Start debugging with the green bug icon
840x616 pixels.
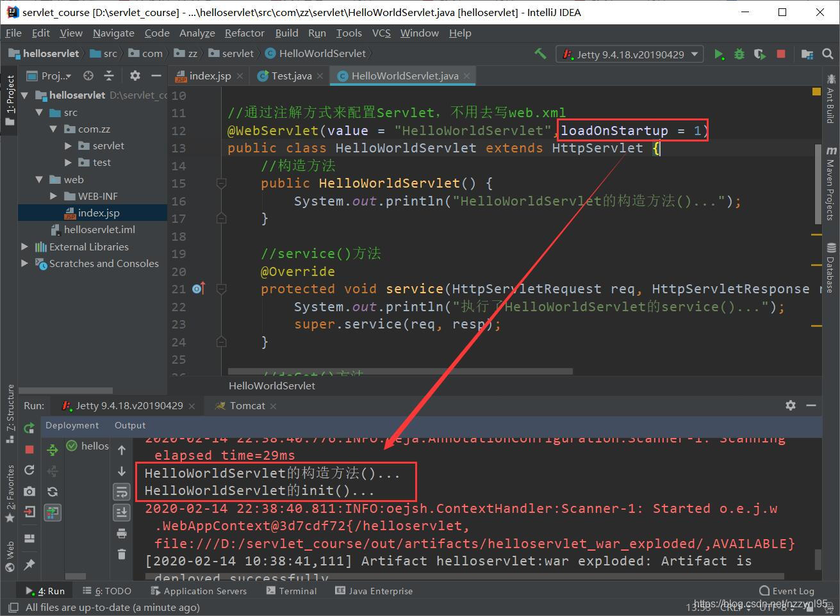pyautogui.click(x=739, y=54)
